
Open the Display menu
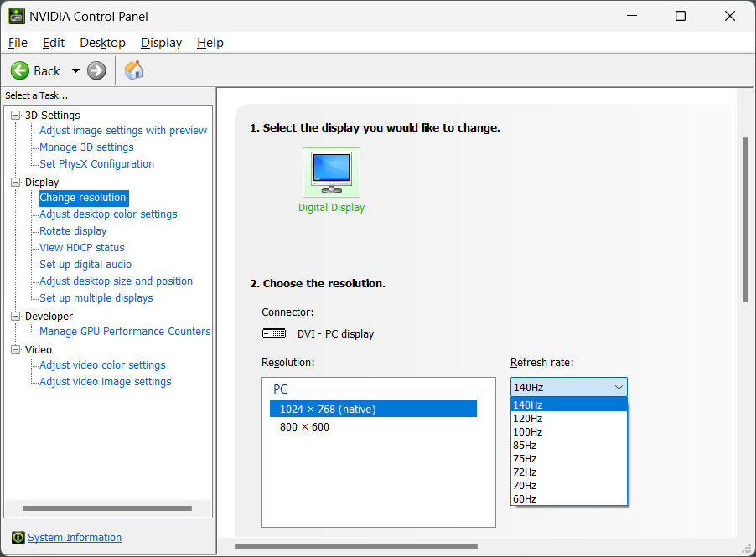161,43
